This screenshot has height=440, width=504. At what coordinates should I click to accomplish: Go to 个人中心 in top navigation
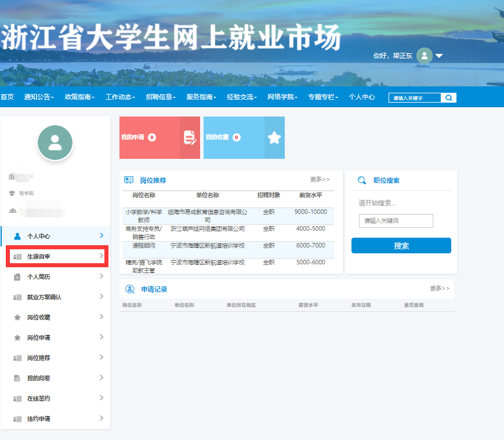click(x=362, y=97)
